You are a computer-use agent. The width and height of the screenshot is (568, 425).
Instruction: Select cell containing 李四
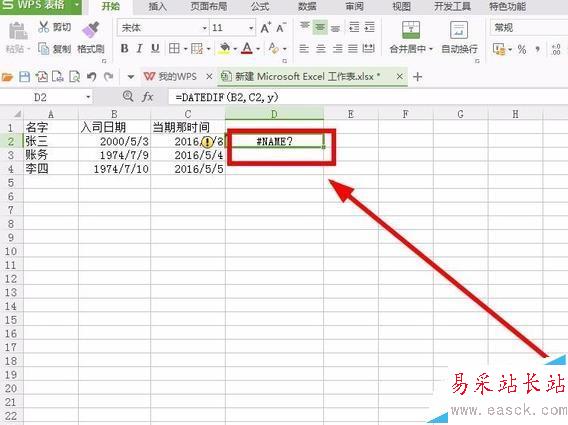51,169
